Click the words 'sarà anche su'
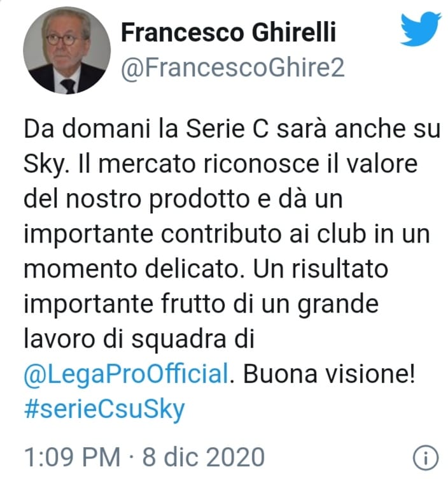The width and height of the screenshot is (448, 479). click(x=358, y=128)
